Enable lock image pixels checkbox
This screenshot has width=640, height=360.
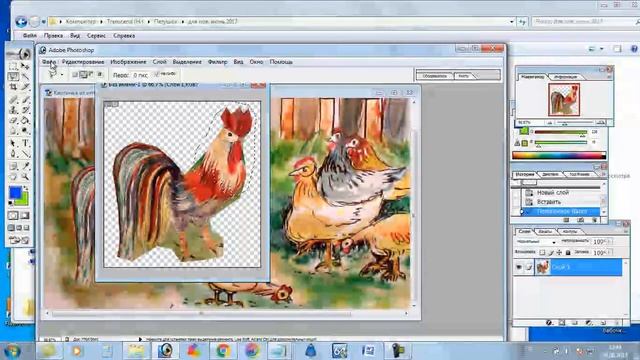[x=551, y=253]
